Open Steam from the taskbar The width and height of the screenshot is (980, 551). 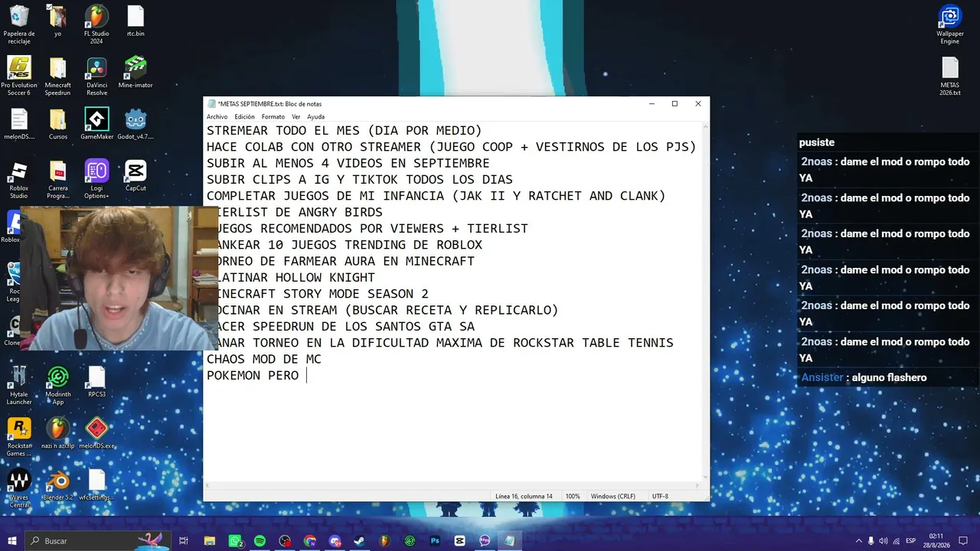pos(359,540)
